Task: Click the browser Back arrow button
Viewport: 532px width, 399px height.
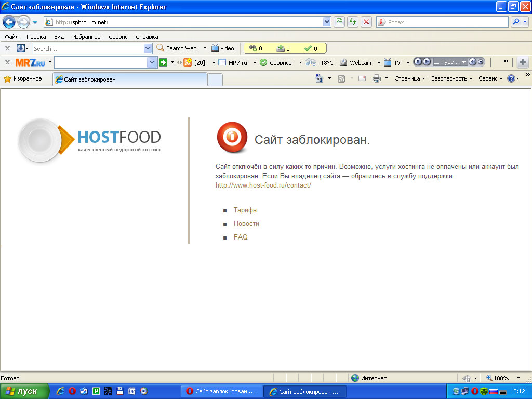Action: click(x=9, y=22)
